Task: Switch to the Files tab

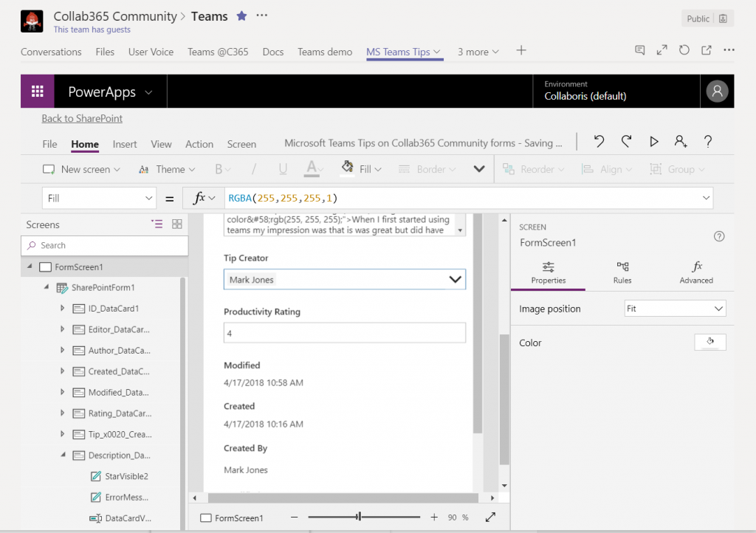Action: [105, 52]
